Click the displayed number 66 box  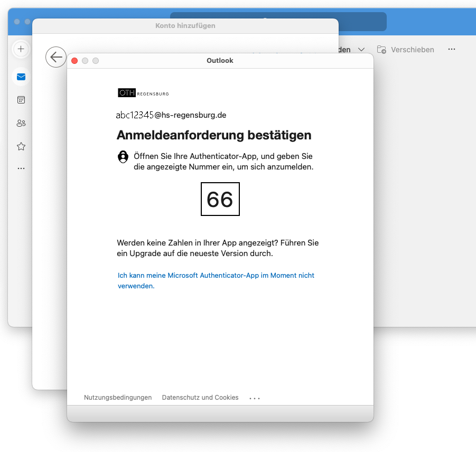tap(220, 199)
